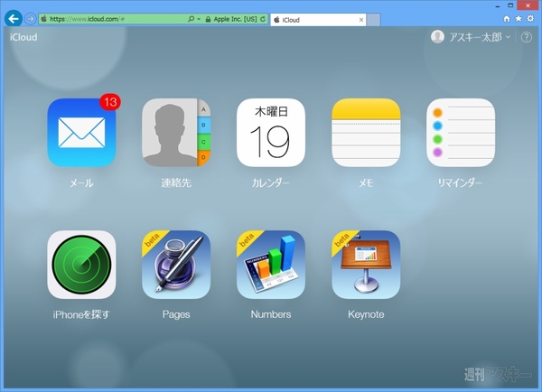
Task: Go to browser home page
Action: click(x=507, y=19)
